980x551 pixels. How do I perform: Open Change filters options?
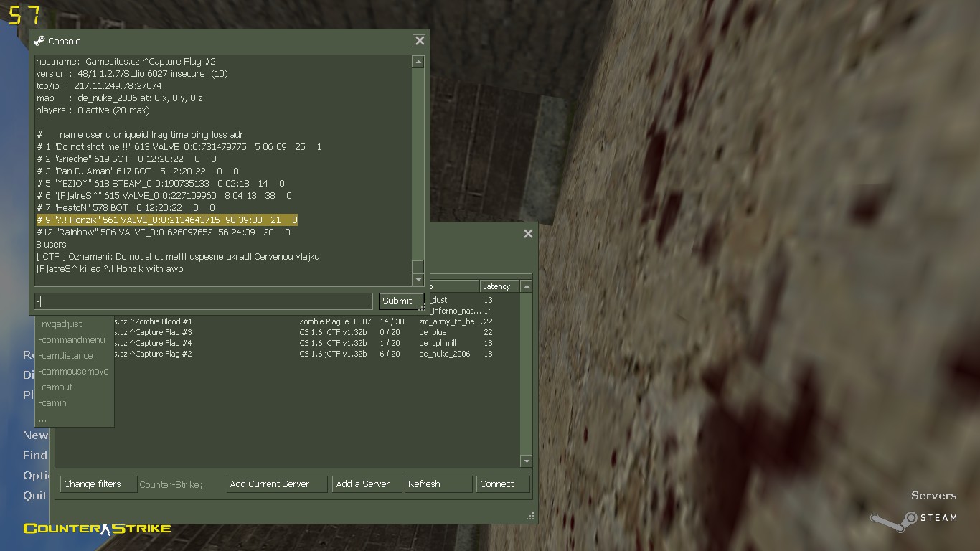click(98, 484)
